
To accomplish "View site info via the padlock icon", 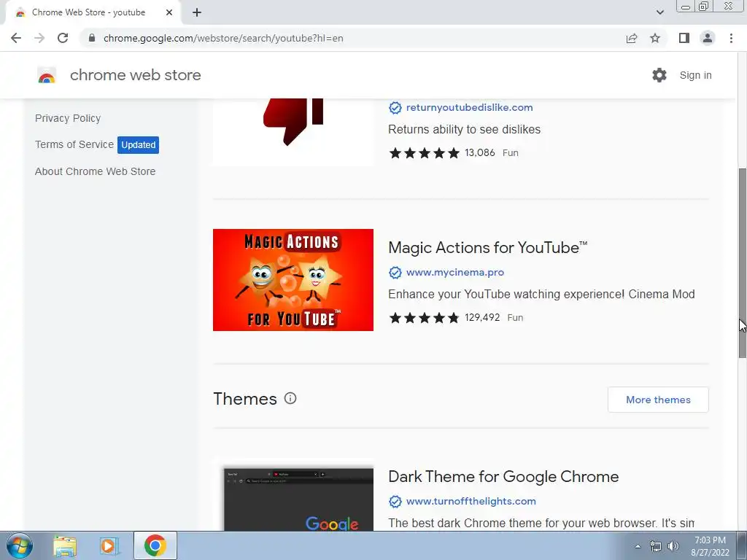I will click(x=92, y=38).
